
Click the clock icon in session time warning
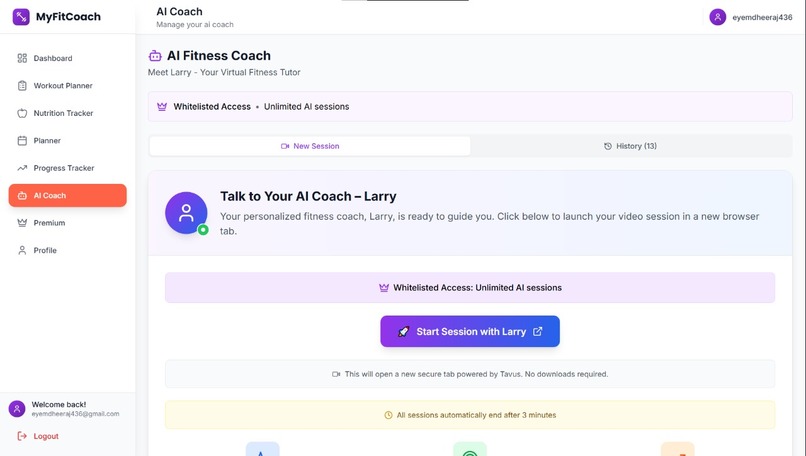click(388, 415)
